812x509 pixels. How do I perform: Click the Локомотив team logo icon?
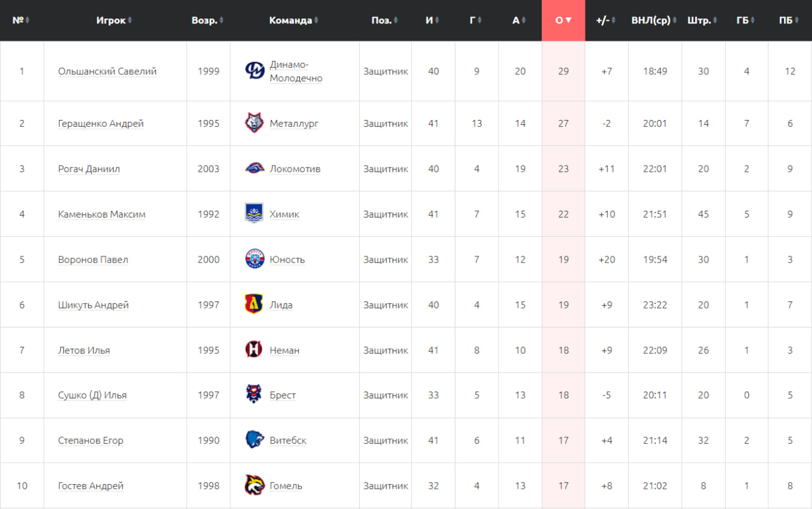click(254, 169)
